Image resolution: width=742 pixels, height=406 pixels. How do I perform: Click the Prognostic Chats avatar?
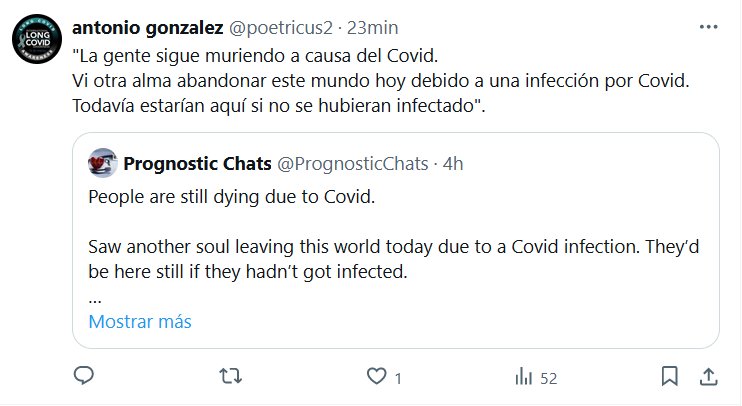[102, 162]
